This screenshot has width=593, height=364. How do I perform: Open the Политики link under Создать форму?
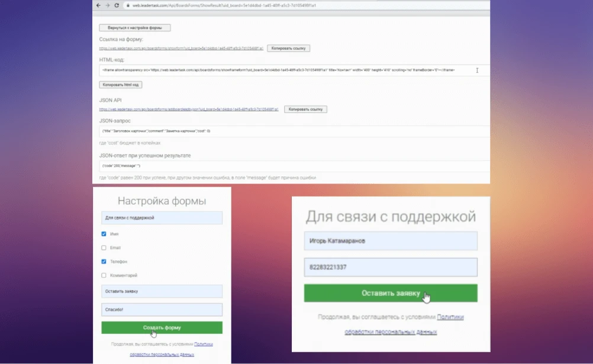coord(203,344)
